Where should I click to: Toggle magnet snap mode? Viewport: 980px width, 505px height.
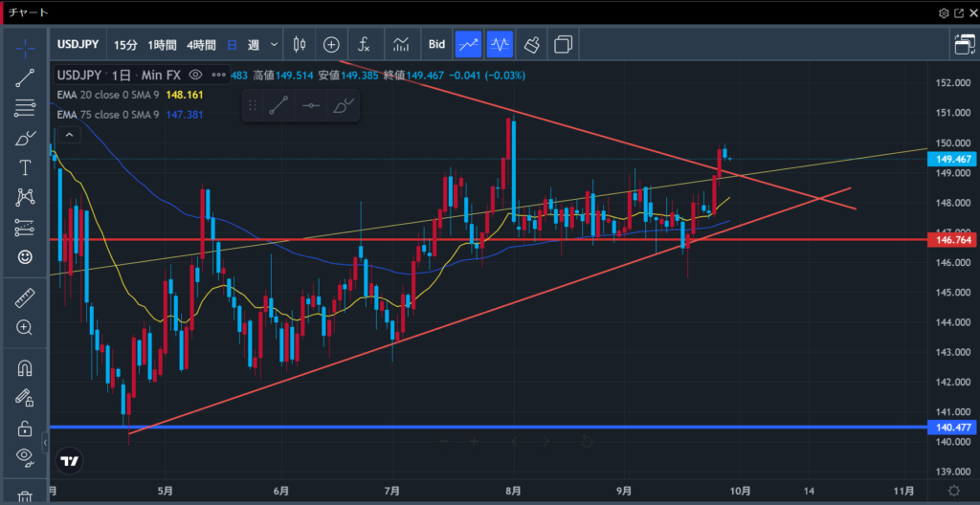26,367
